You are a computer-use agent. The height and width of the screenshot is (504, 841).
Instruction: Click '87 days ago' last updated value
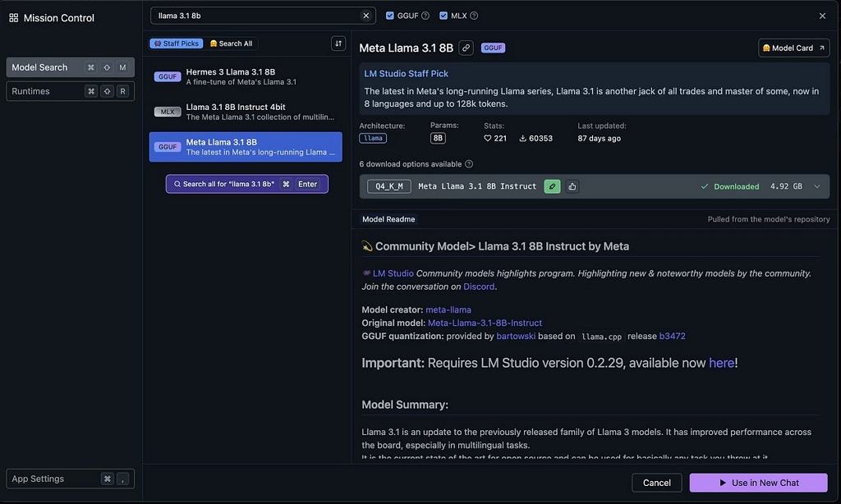(x=599, y=139)
